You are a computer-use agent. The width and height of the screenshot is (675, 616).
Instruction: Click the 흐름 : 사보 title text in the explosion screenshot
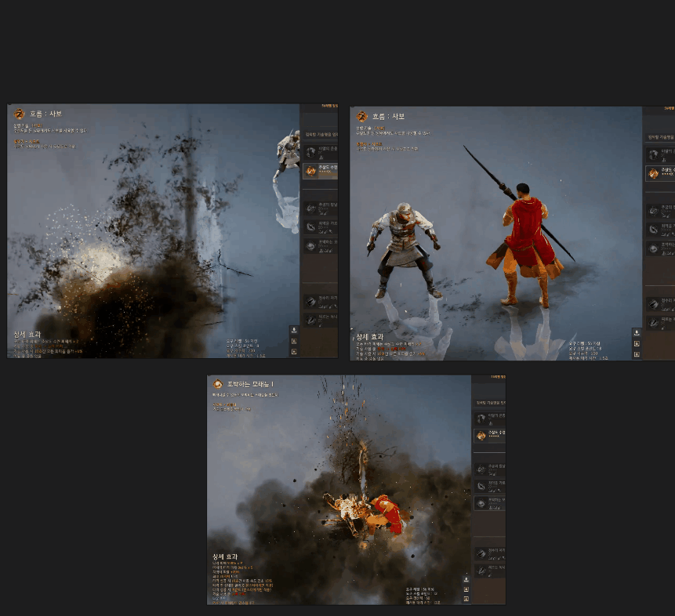tap(45, 114)
